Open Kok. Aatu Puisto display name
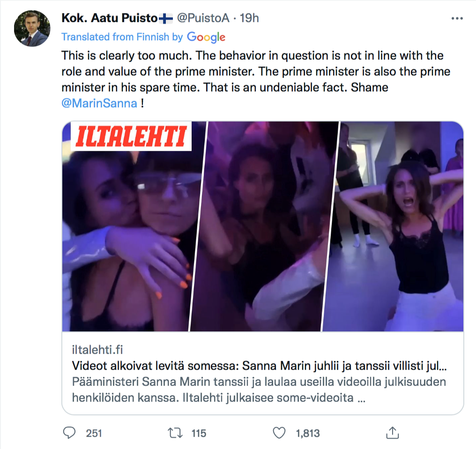This screenshot has width=476, height=449. click(110, 18)
